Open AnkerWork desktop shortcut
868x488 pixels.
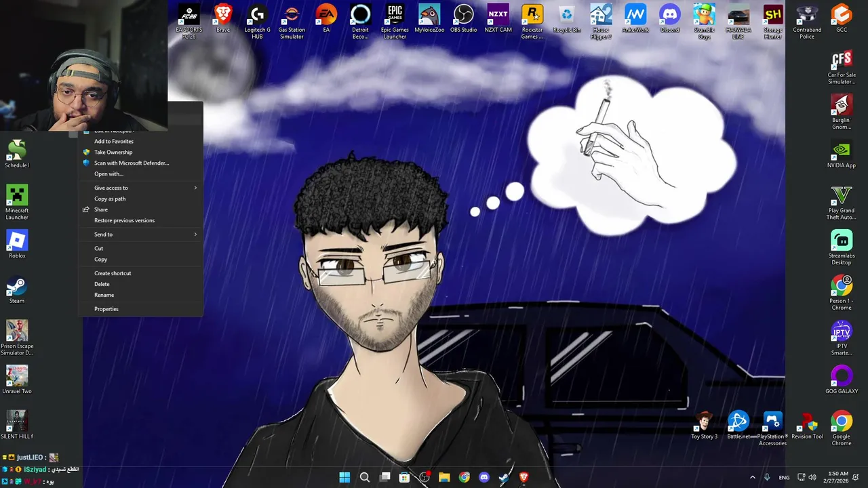pos(635,18)
